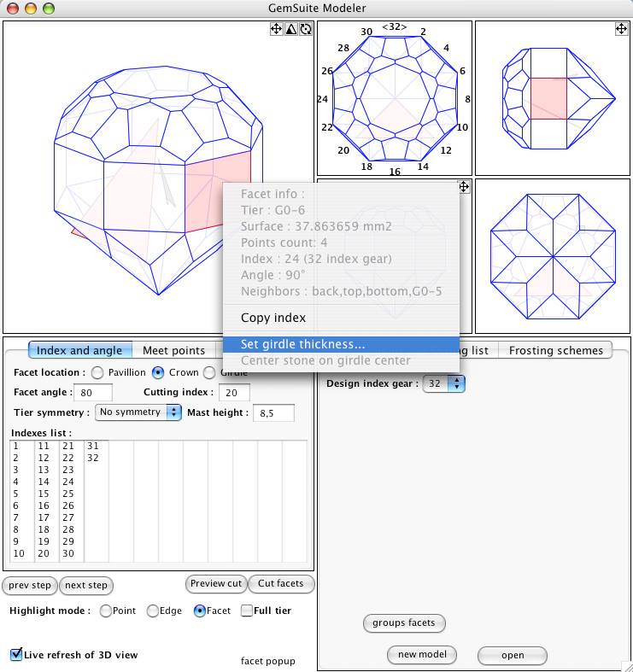633x672 pixels.
Task: Open the Frosting schemes tab
Action: [556, 350]
